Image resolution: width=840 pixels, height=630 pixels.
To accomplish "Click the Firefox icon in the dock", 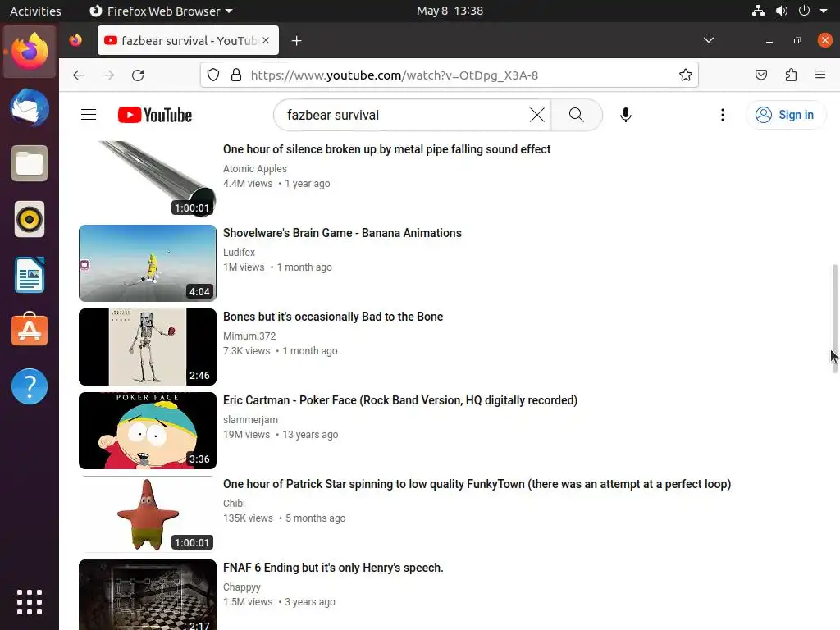I will pyautogui.click(x=30, y=51).
